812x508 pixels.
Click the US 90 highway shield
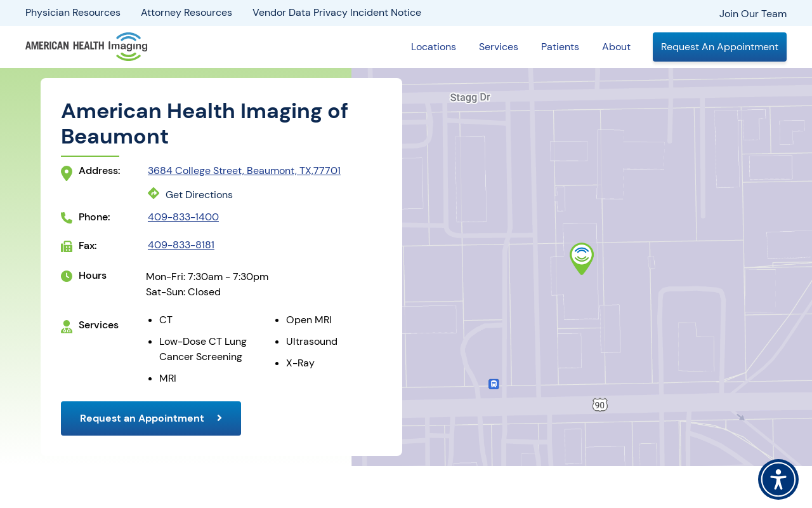600,405
